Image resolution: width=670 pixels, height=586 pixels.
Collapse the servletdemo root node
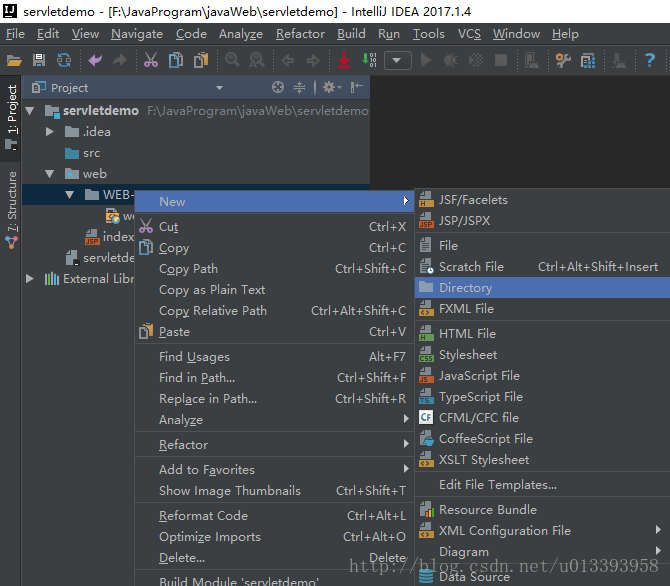29,111
